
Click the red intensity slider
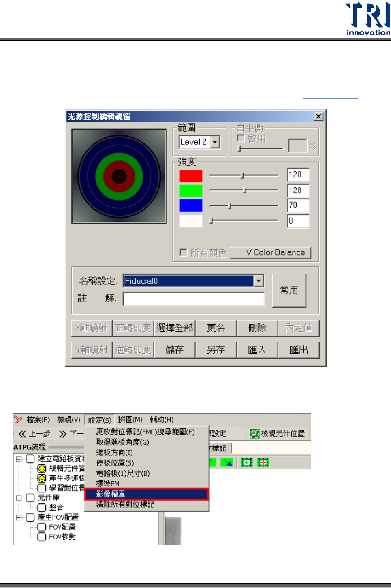click(x=244, y=175)
